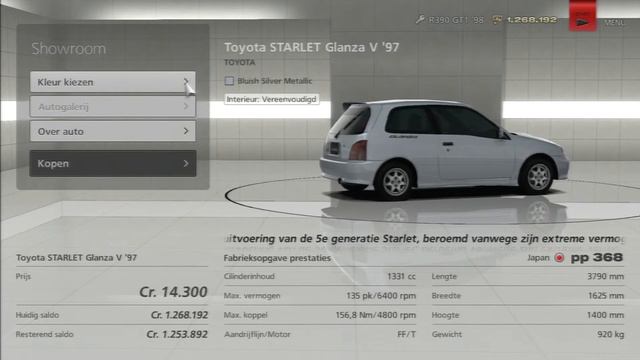Click the Toyota STARLET Glanza V '97 heading
640x360 pixels.
(311, 47)
